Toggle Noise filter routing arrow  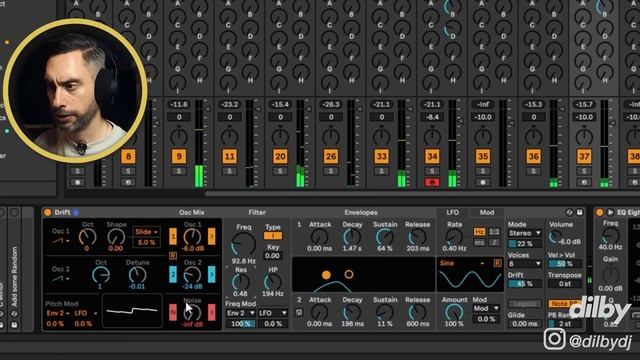[211, 313]
